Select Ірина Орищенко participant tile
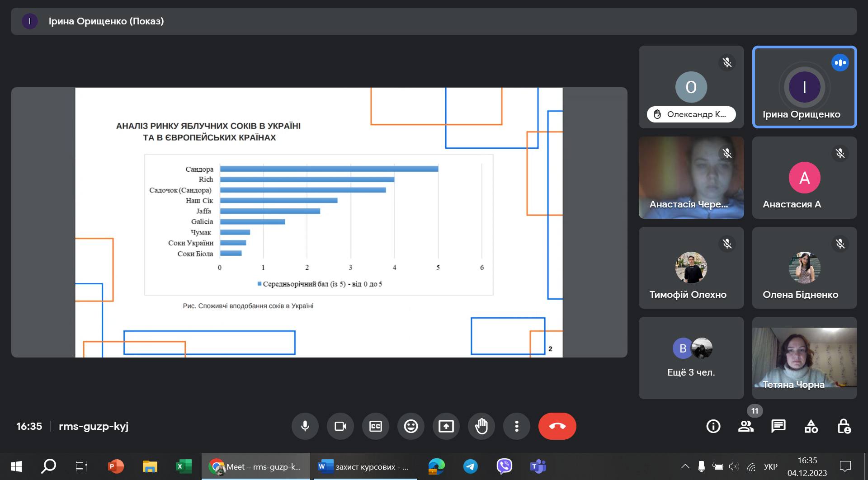The width and height of the screenshot is (868, 480). pos(804,87)
